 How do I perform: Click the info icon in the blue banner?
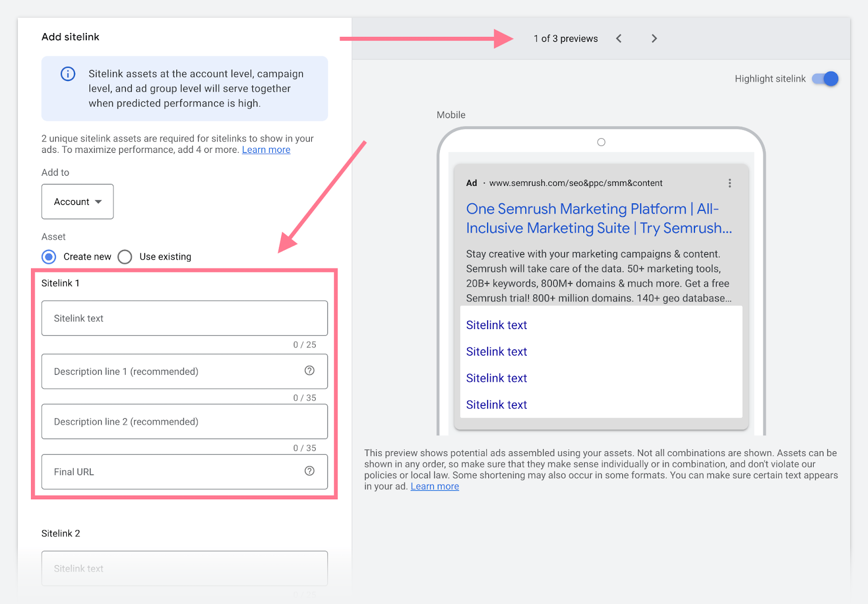[67, 74]
